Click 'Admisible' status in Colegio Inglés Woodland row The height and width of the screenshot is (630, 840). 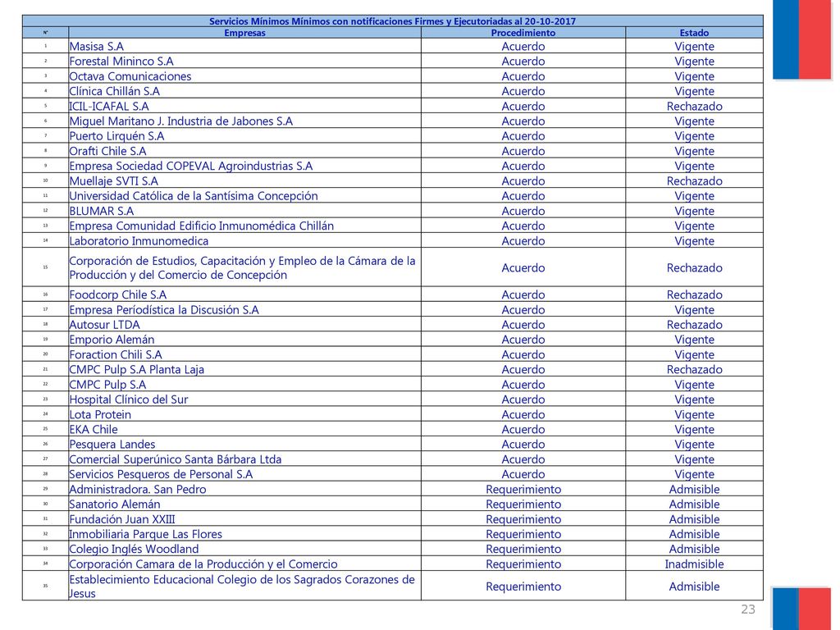(x=694, y=550)
